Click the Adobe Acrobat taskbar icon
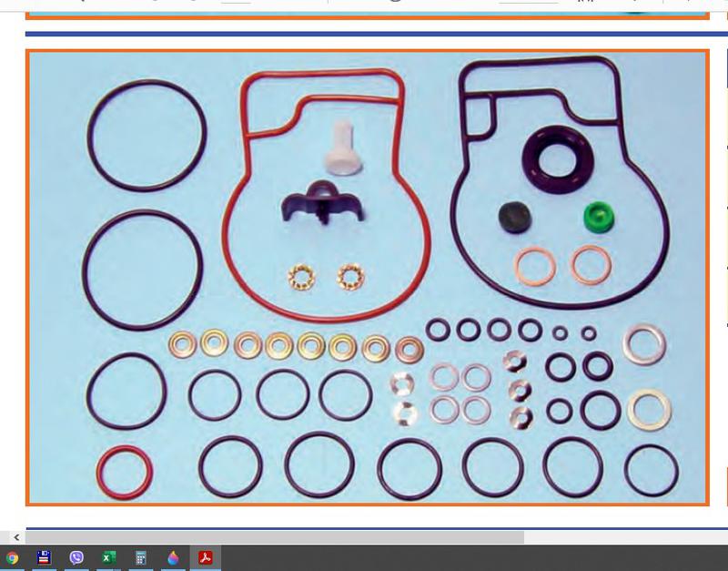This screenshot has width=728, height=571. [206, 557]
